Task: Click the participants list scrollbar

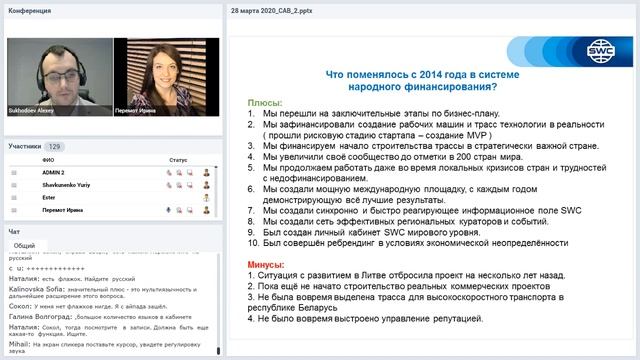Action: [x=216, y=191]
